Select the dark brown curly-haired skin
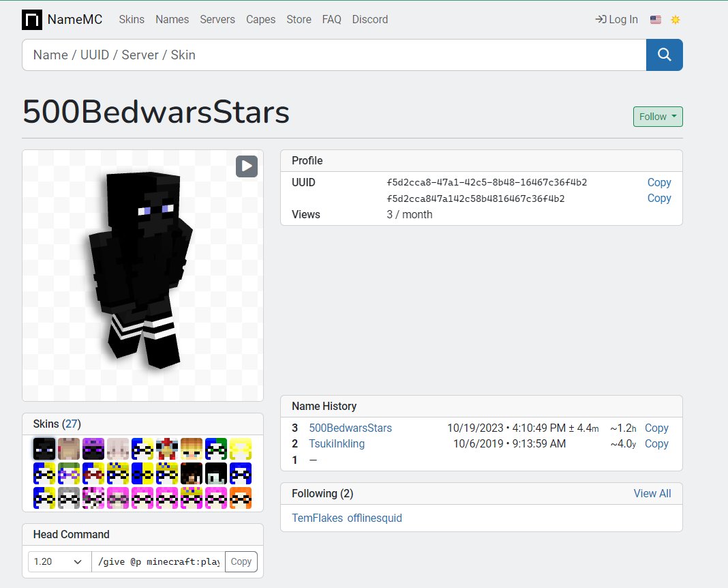The width and height of the screenshot is (728, 588). 192,474
